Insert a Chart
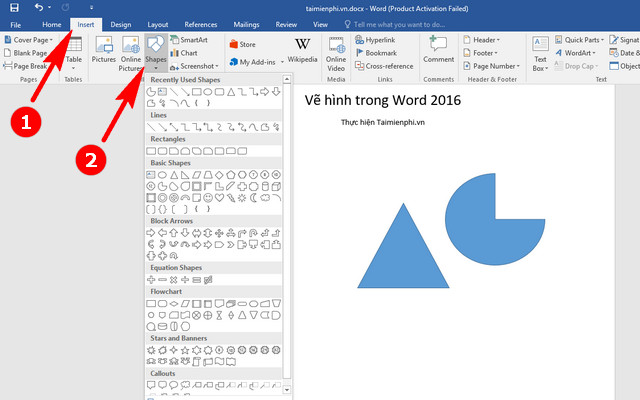The width and height of the screenshot is (640, 400). point(184,53)
